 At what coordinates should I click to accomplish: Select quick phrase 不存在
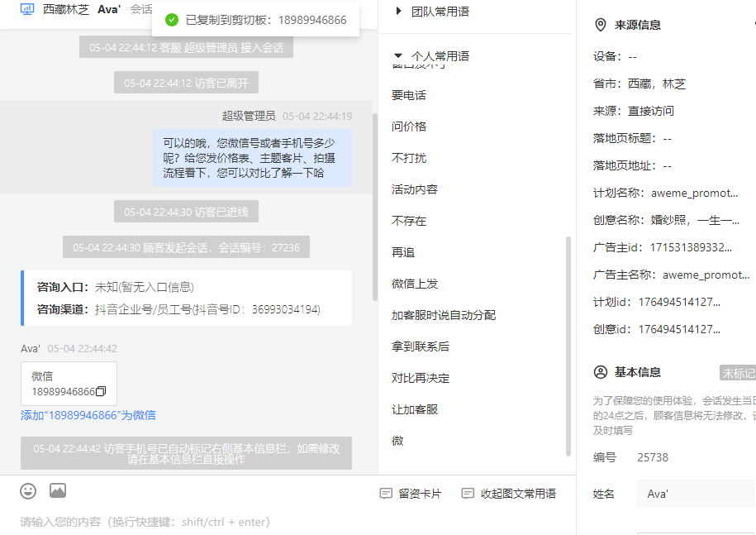tap(409, 221)
